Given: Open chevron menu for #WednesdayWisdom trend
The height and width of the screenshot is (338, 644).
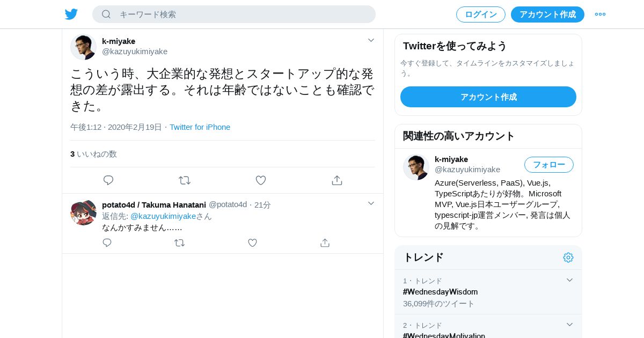Looking at the screenshot, I should (570, 280).
